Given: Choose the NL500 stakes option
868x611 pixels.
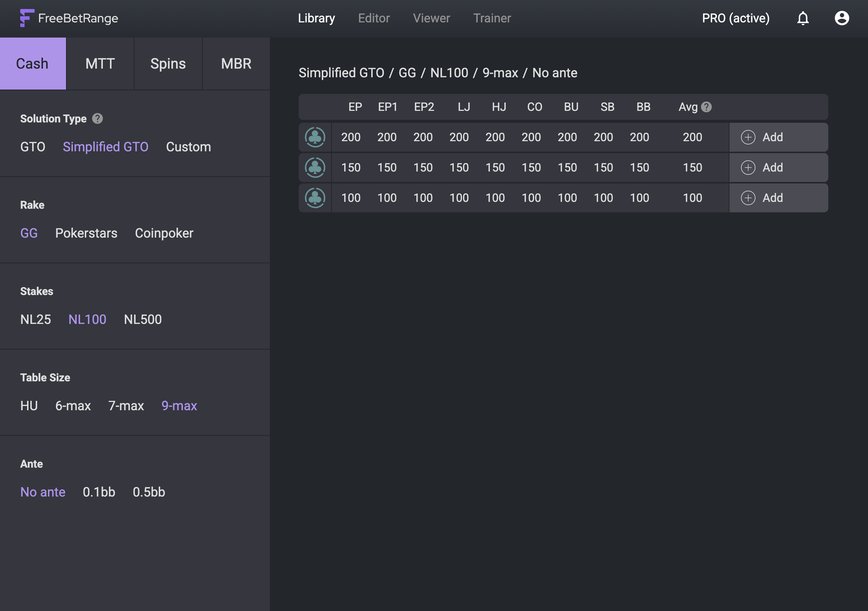Looking at the screenshot, I should tap(143, 319).
